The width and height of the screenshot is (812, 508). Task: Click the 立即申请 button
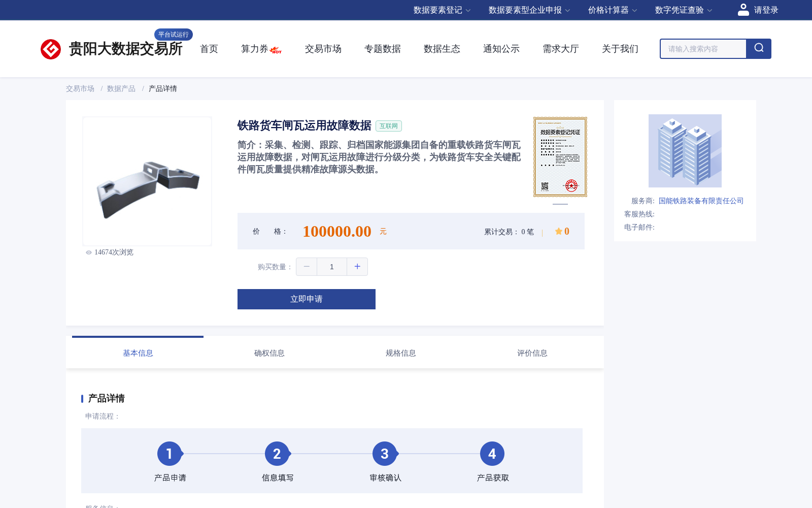click(x=307, y=299)
